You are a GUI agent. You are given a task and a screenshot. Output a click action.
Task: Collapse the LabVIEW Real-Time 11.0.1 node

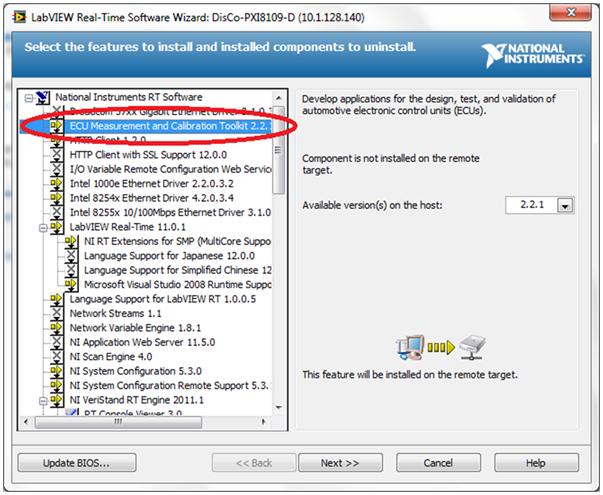tap(42, 227)
